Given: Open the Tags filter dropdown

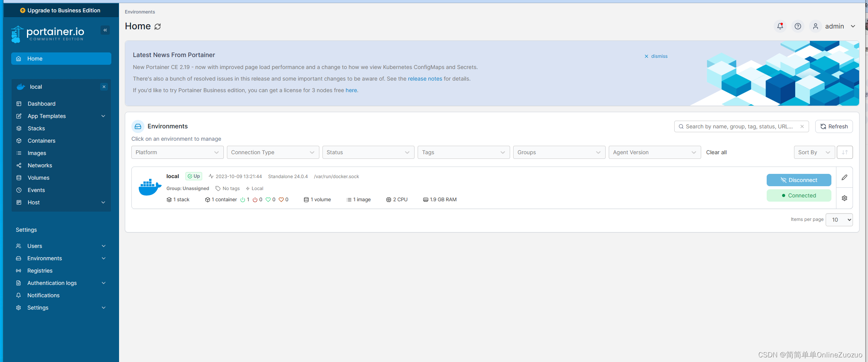Looking at the screenshot, I should click(x=464, y=152).
